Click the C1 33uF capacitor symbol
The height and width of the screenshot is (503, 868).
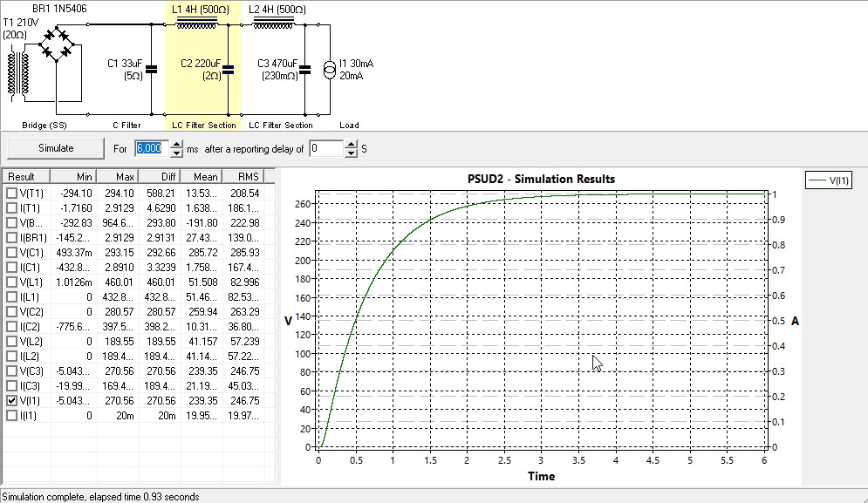151,70
